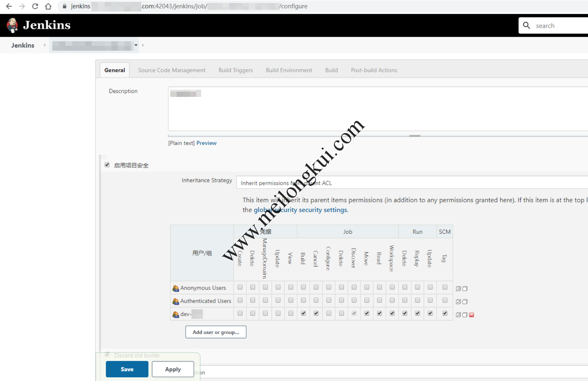Toggle the Discard old builds checkbox
The width and height of the screenshot is (588, 381).
[107, 354]
